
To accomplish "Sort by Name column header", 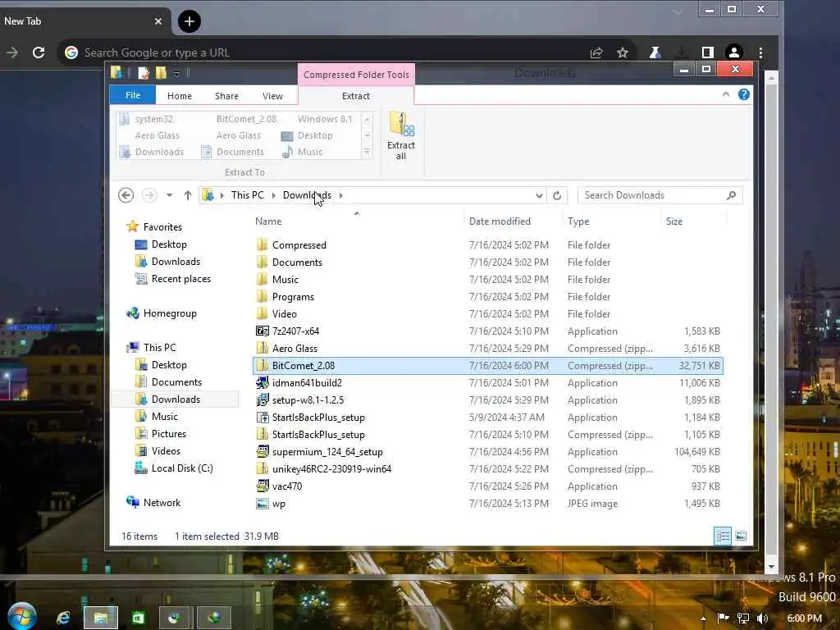I will click(x=268, y=221).
